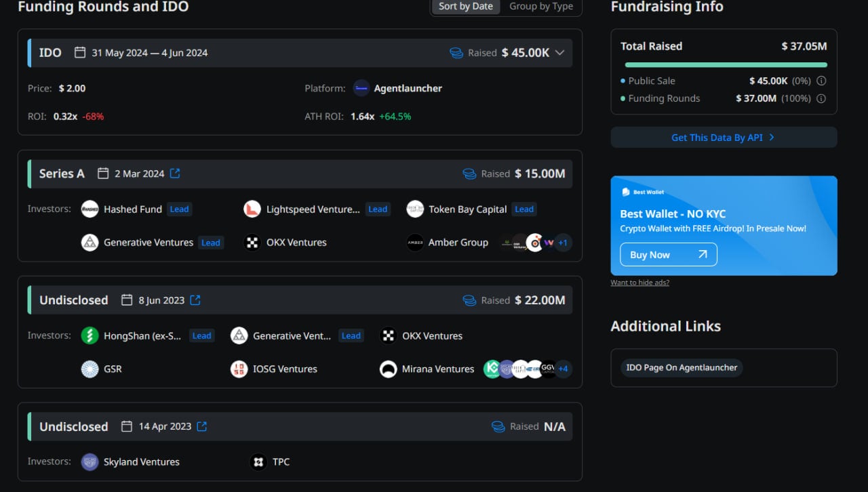
Task: Click Generative Ventures logo in Series A
Action: (90, 242)
